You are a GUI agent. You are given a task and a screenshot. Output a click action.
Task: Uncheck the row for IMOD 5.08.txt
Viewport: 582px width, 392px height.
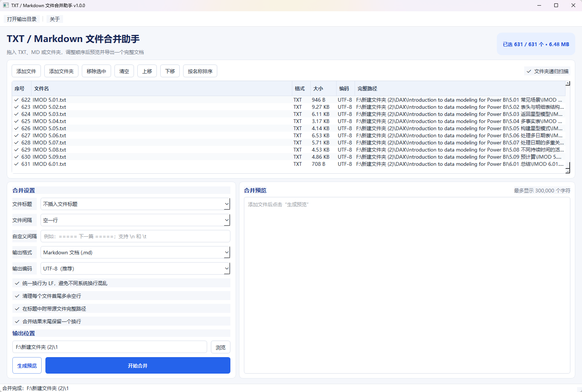[17, 150]
